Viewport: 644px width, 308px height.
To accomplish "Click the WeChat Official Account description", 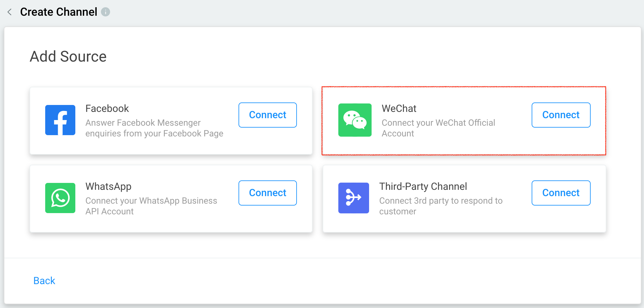I will click(438, 128).
